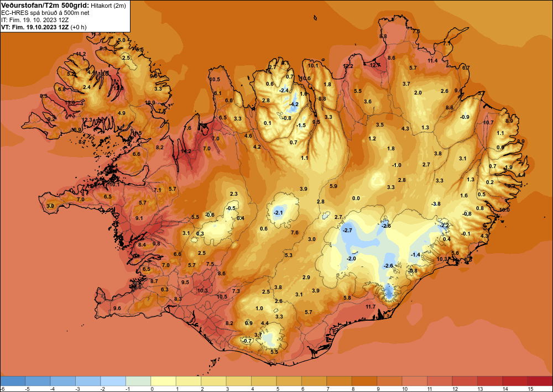Click the -1.4 temperature value

click(415, 254)
